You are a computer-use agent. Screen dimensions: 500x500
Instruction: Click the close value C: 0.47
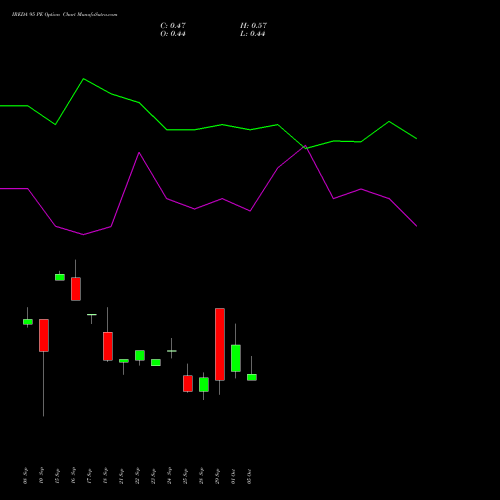click(x=173, y=26)
